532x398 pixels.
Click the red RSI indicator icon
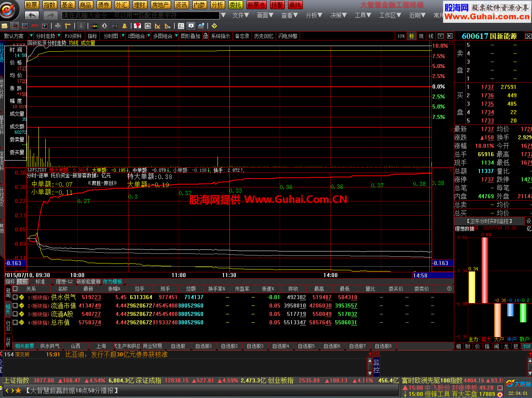pyautogui.click(x=35, y=26)
